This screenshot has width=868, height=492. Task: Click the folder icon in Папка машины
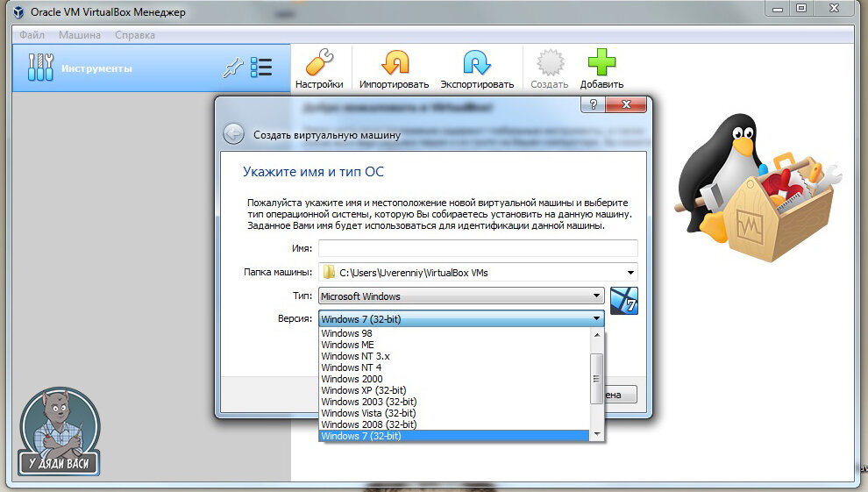329,272
